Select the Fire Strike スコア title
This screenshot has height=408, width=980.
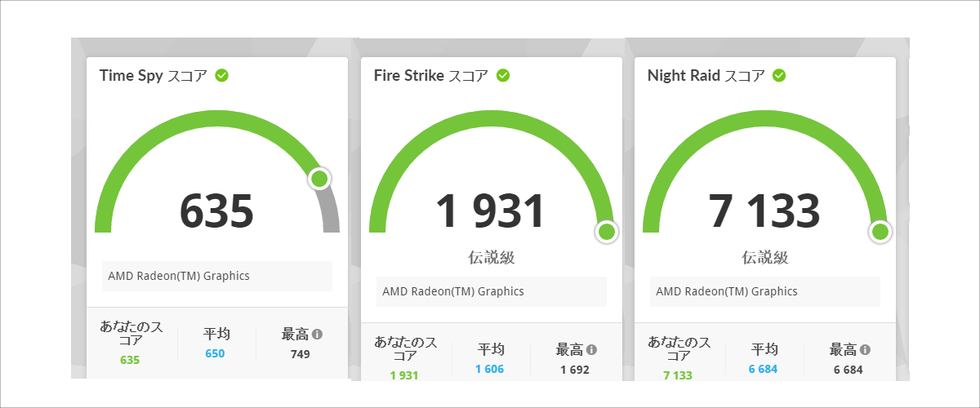click(x=431, y=76)
